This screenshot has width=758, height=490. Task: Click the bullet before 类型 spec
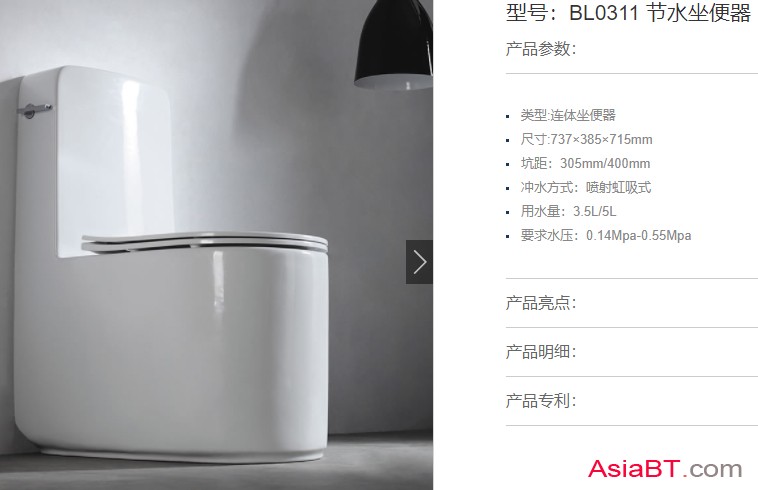508,116
